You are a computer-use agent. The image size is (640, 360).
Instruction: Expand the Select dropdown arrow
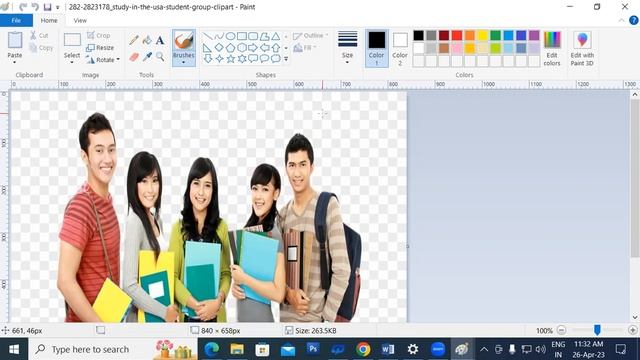pos(72,62)
